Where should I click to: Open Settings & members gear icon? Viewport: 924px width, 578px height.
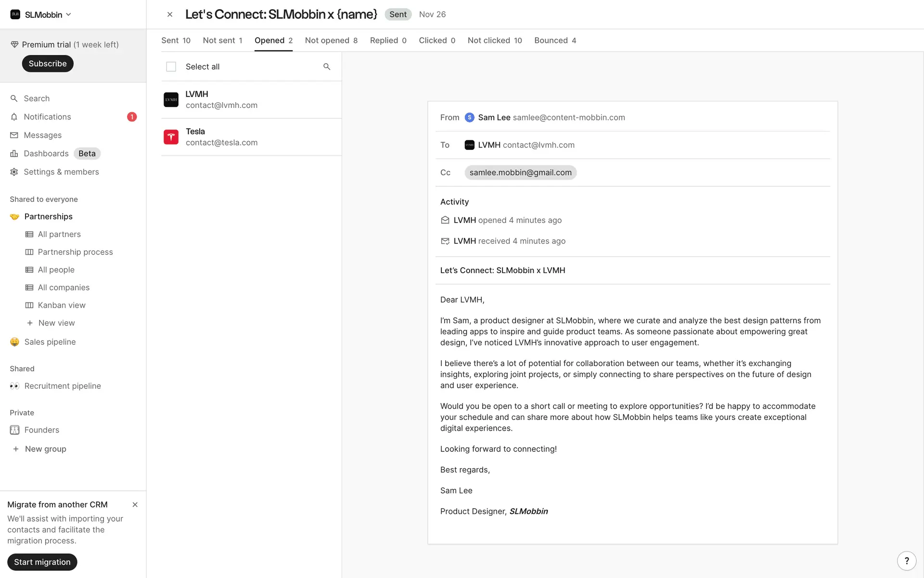(x=14, y=172)
